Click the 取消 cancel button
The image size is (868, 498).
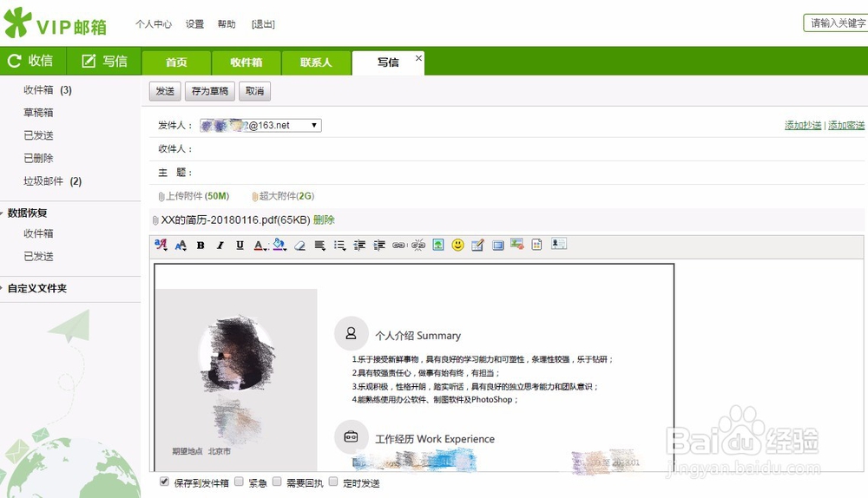[x=254, y=91]
